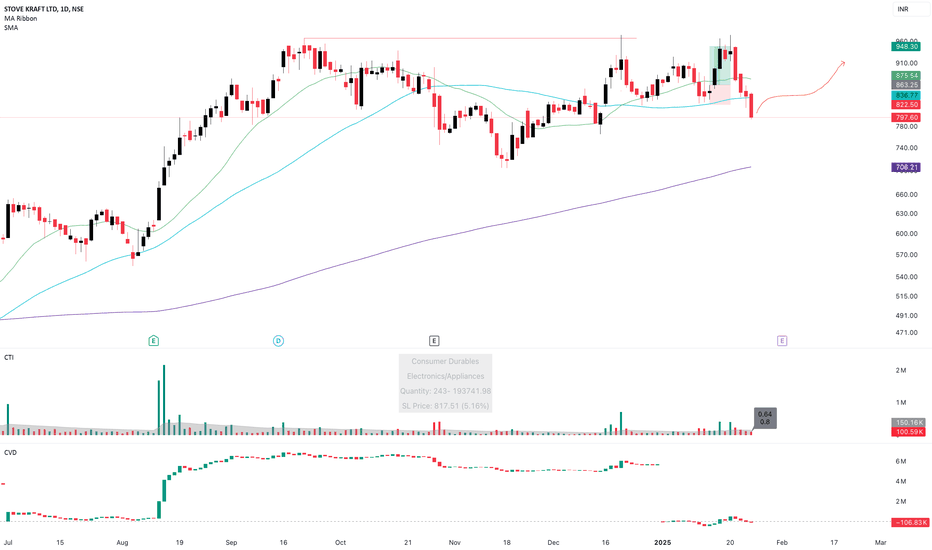This screenshot has width=932, height=550.
Task: Click the 797.60 current price label
Action: 906,118
